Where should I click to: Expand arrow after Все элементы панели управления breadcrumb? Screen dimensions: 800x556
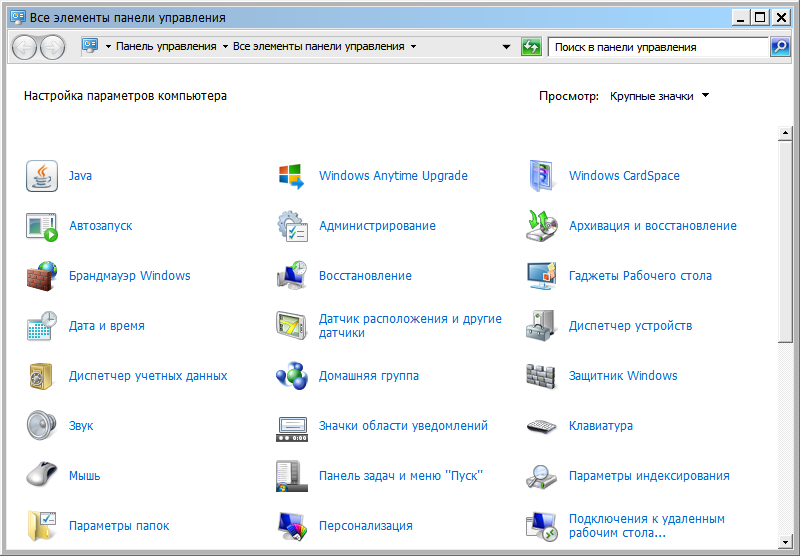coord(413,46)
